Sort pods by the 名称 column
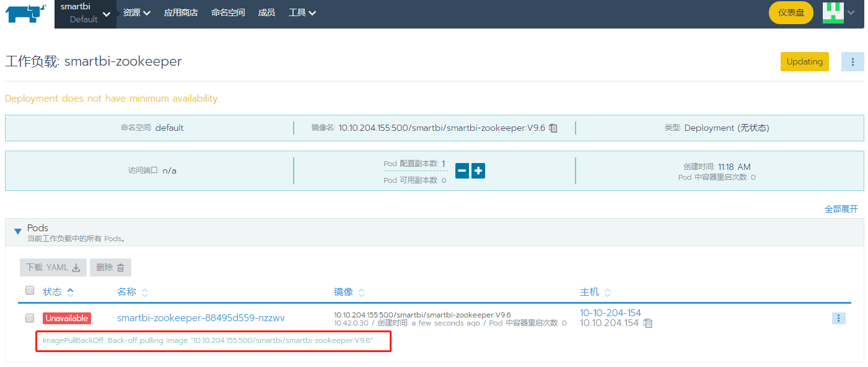This screenshot has height=367, width=868. coord(132,292)
